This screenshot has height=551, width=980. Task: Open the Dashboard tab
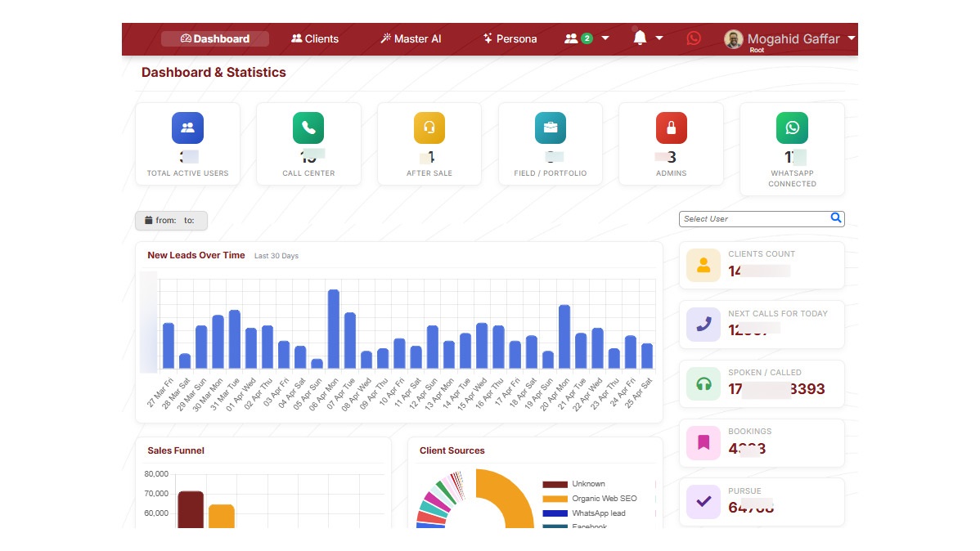[x=215, y=38]
